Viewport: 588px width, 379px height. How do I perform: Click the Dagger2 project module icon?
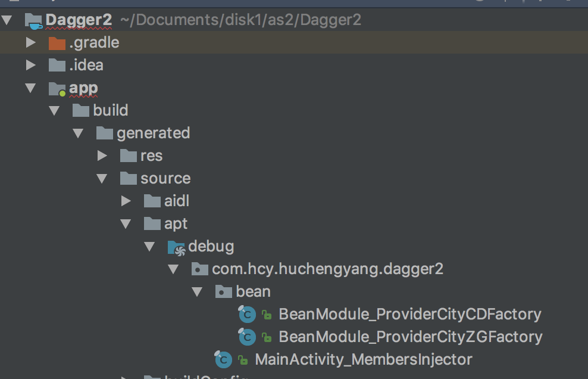coord(33,21)
